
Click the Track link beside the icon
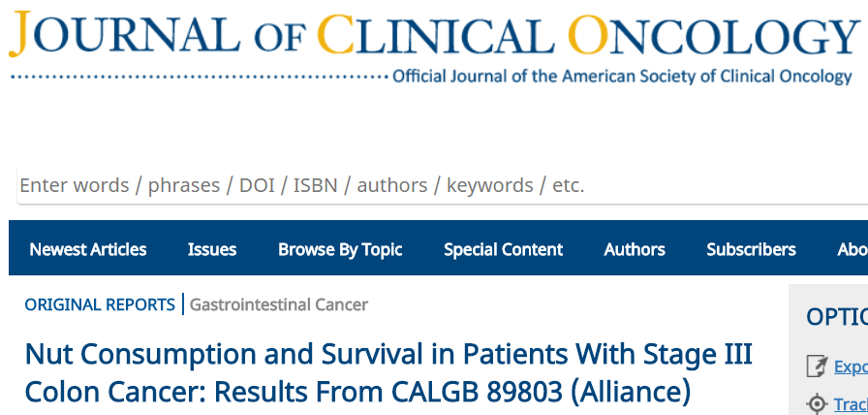coord(851,405)
